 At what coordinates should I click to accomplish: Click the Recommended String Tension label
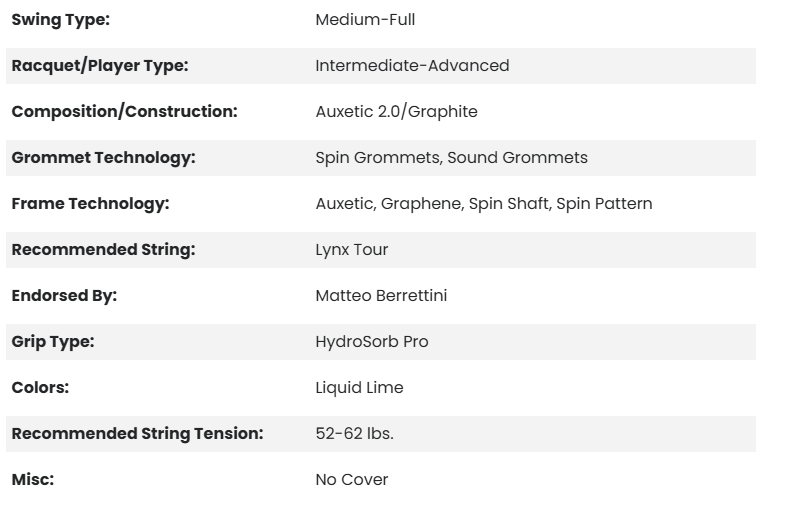[x=137, y=434]
